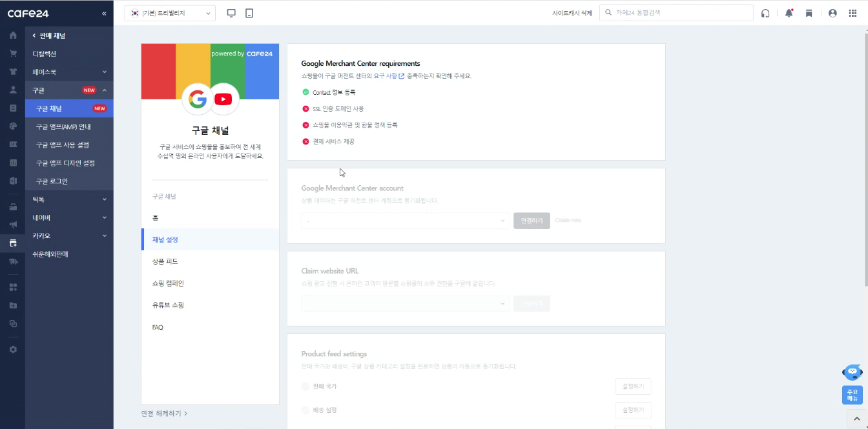868x429 pixels.
Task: Open the store building icon in left rail
Action: pos(13,206)
